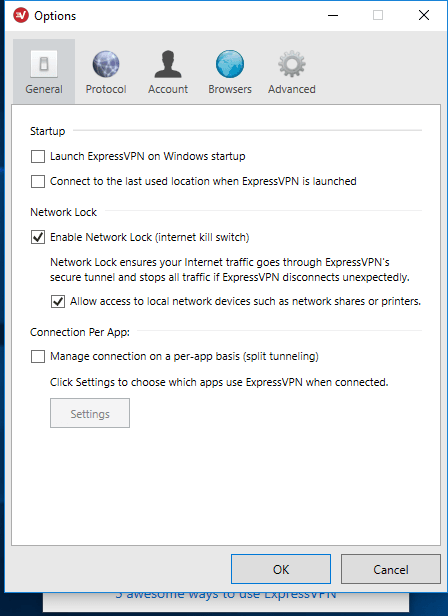Open split tunneling Settings button

point(90,413)
